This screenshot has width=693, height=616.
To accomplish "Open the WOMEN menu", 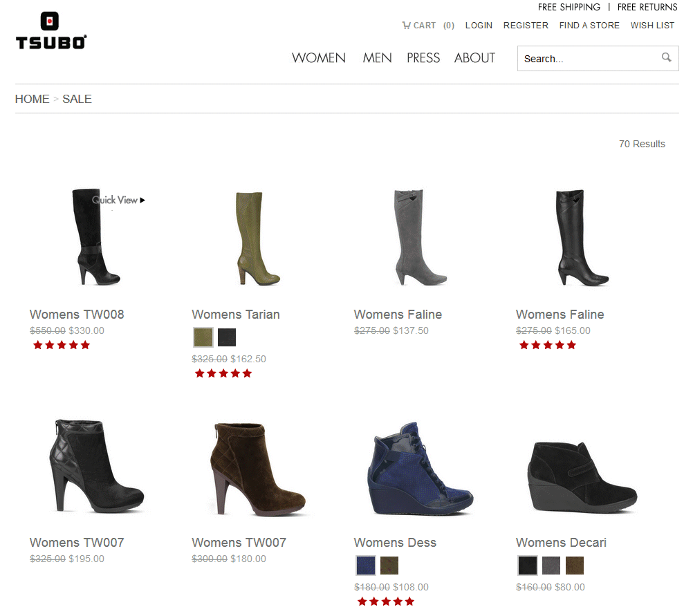I will point(319,58).
